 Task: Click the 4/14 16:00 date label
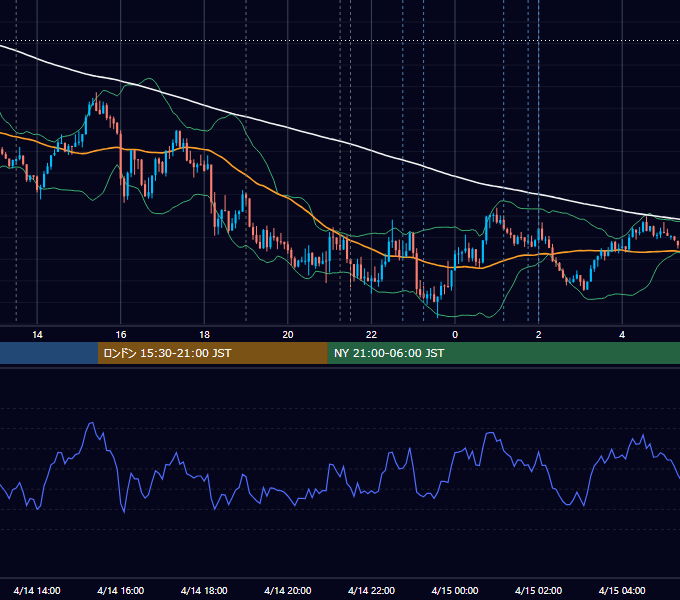point(121,590)
